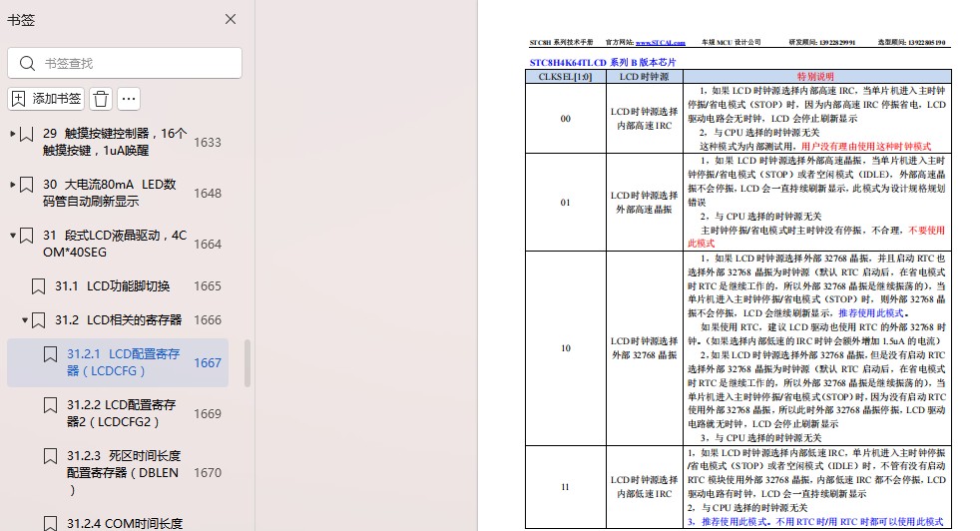The height and width of the screenshot is (531, 980).
Task: Click the cell LCD时钟源选择外部高速晶振
Action: 645,203
